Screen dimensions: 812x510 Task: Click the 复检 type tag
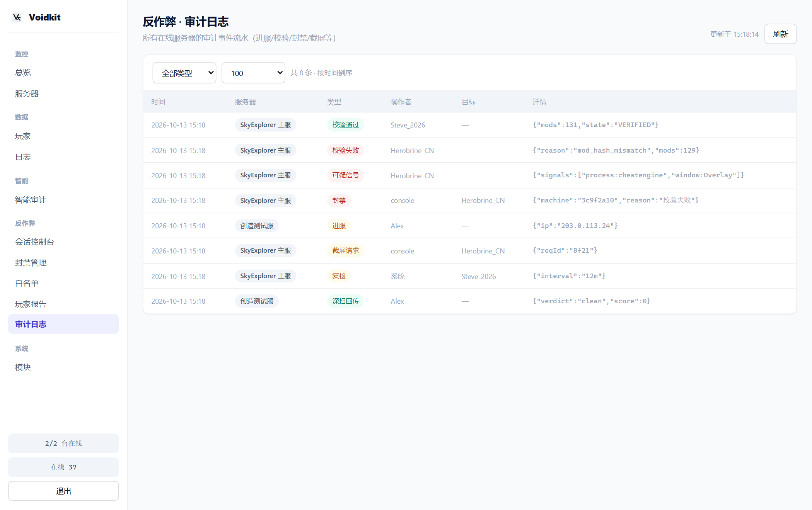coord(339,276)
